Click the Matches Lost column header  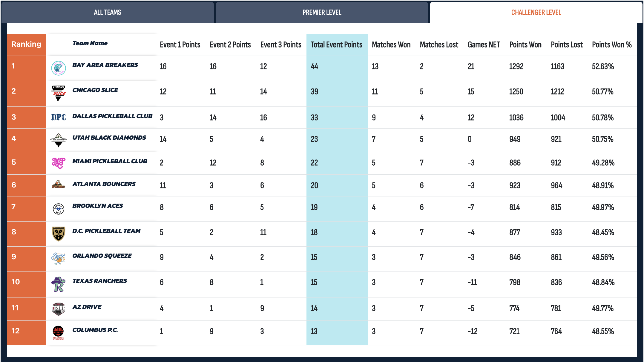[439, 45]
